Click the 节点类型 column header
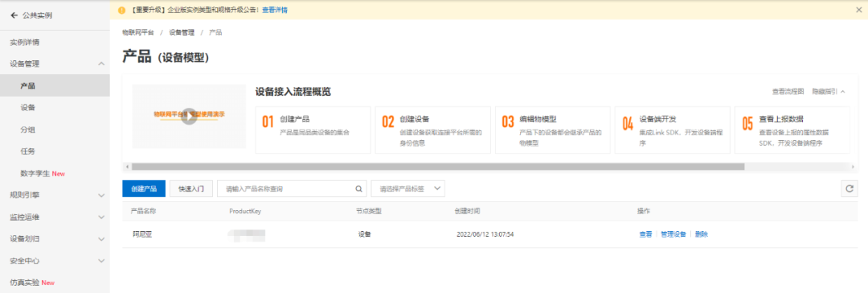 click(x=369, y=212)
